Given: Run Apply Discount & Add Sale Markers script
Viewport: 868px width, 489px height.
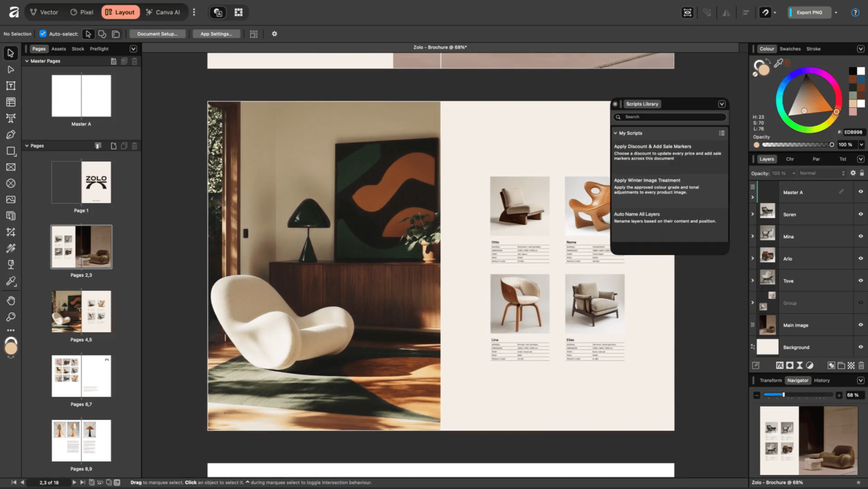Looking at the screenshot, I should coord(669,153).
